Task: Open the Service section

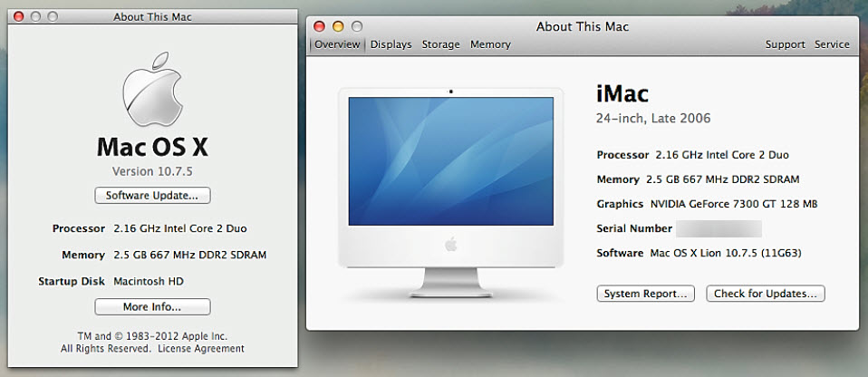Action: (x=832, y=44)
